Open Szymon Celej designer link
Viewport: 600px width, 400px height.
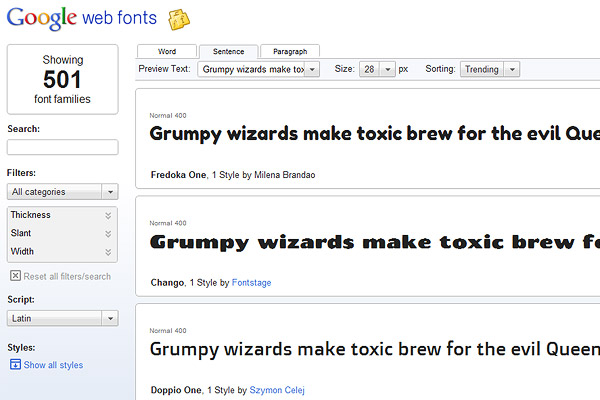[x=277, y=390]
